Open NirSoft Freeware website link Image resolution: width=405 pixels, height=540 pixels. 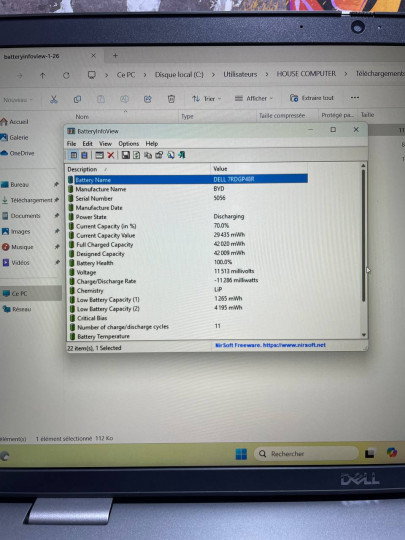tap(270, 345)
